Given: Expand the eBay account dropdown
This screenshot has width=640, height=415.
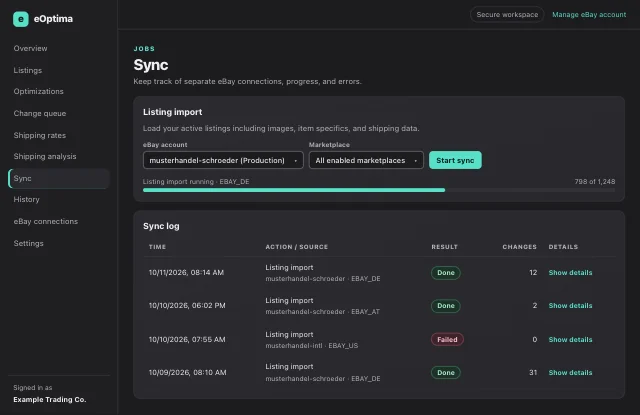Looking at the screenshot, I should click(x=223, y=160).
